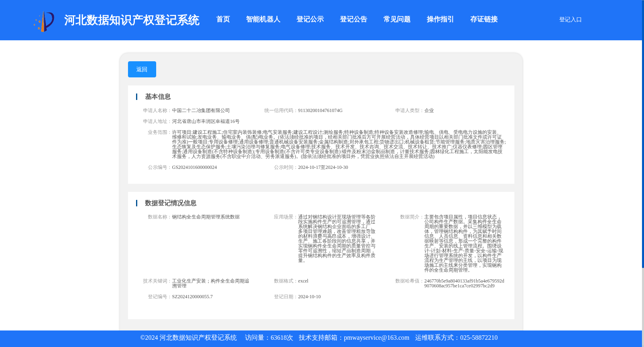The image size is (644, 347).
Task: Select publicity number GS2024101600000024
Action: (x=194, y=167)
